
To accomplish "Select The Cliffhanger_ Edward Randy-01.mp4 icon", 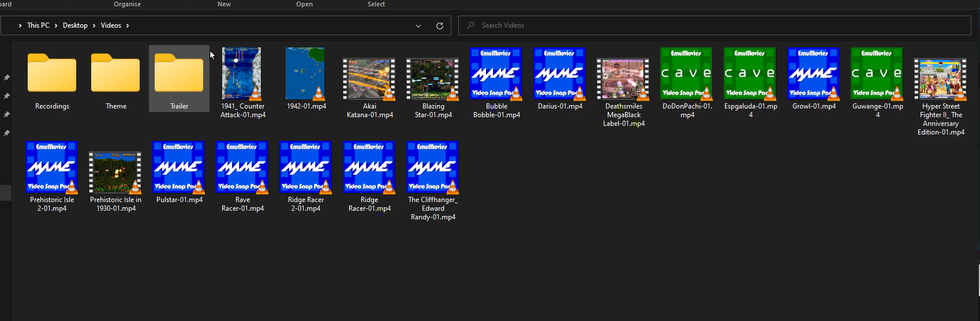I will [x=433, y=167].
